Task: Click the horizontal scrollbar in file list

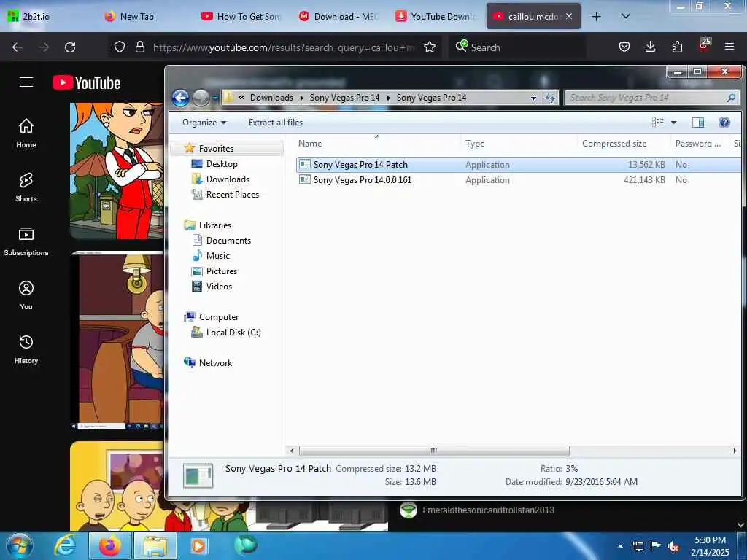Action: click(433, 451)
